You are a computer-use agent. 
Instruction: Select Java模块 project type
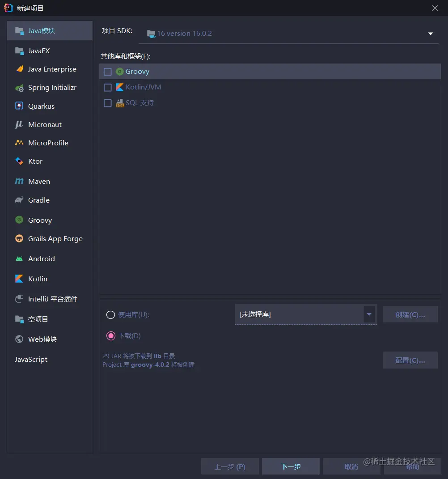click(50, 30)
